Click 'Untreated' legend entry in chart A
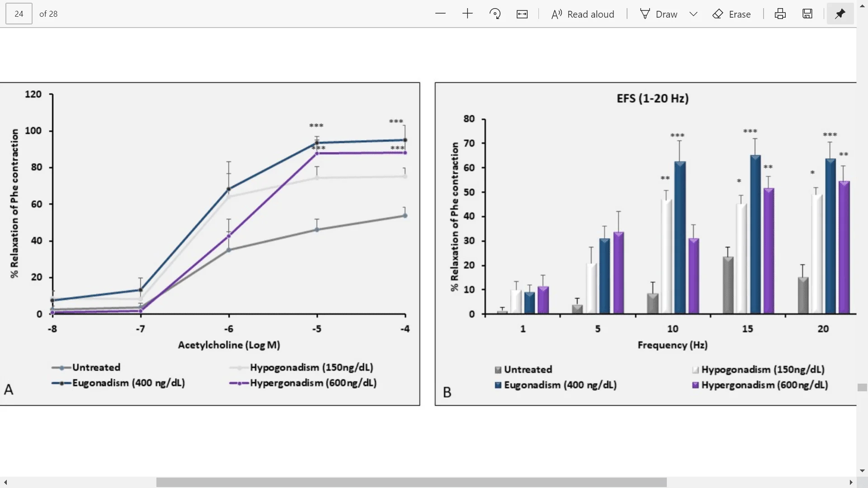This screenshot has width=868, height=488. (x=86, y=367)
